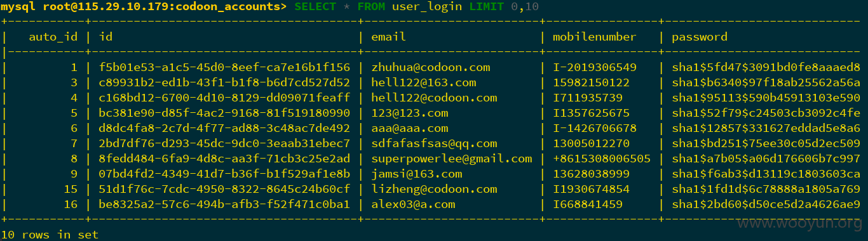Screen dimensions: 868x241
Task: Click the SELECT keyword in the query
Action: click(315, 6)
